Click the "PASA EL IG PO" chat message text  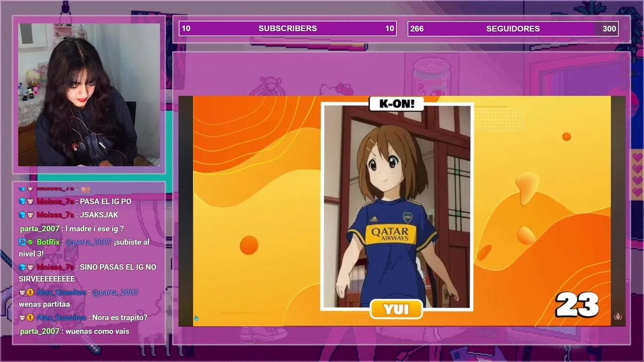pos(106,201)
